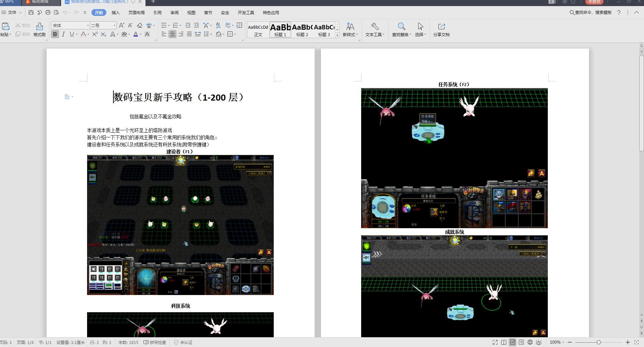Click the Sort (A-Z) icon
The height and width of the screenshot is (347, 644).
click(218, 25)
